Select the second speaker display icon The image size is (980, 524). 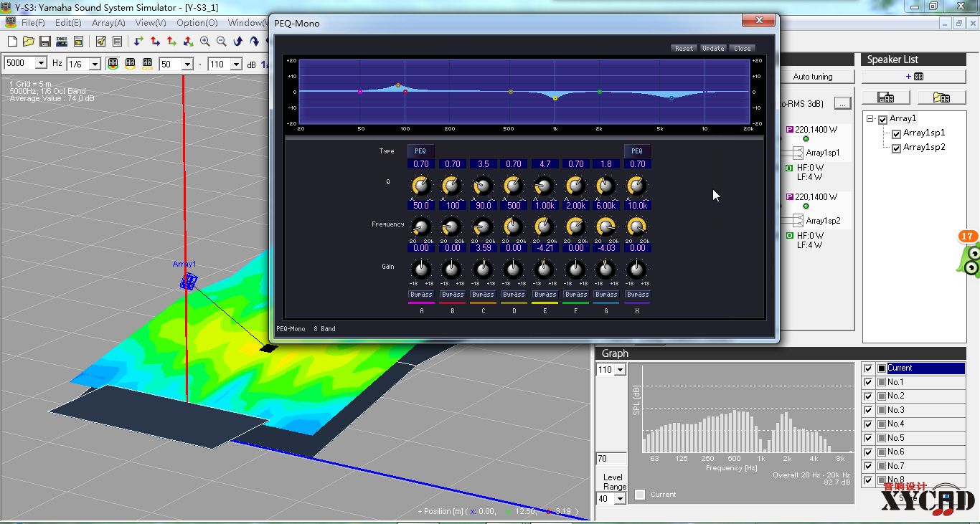pos(131,64)
